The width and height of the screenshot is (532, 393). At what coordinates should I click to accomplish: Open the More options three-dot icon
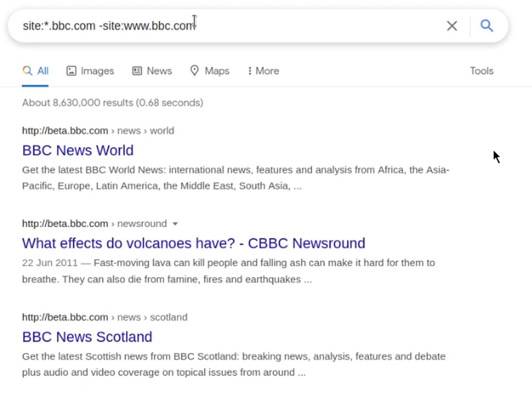pyautogui.click(x=250, y=71)
